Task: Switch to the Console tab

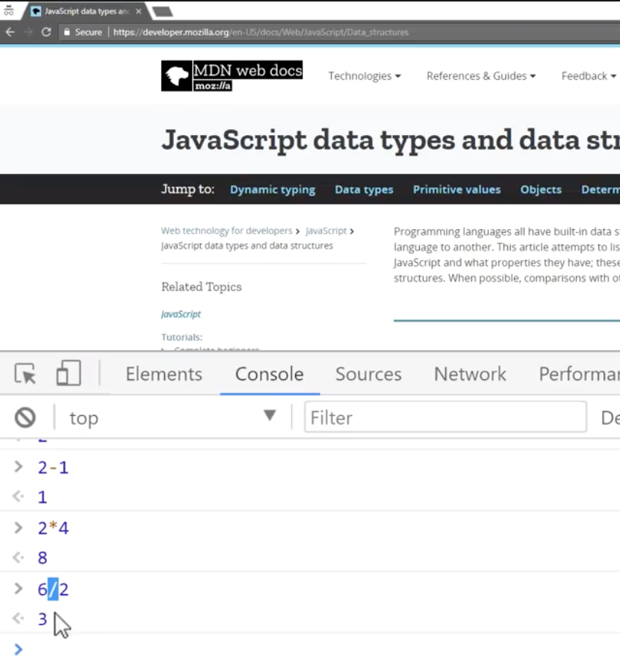Action: coord(270,374)
